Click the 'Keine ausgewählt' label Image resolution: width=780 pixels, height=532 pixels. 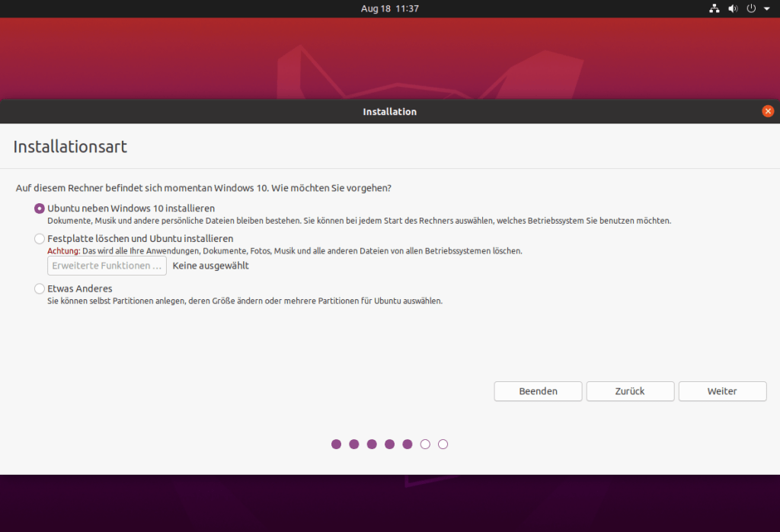[211, 266]
